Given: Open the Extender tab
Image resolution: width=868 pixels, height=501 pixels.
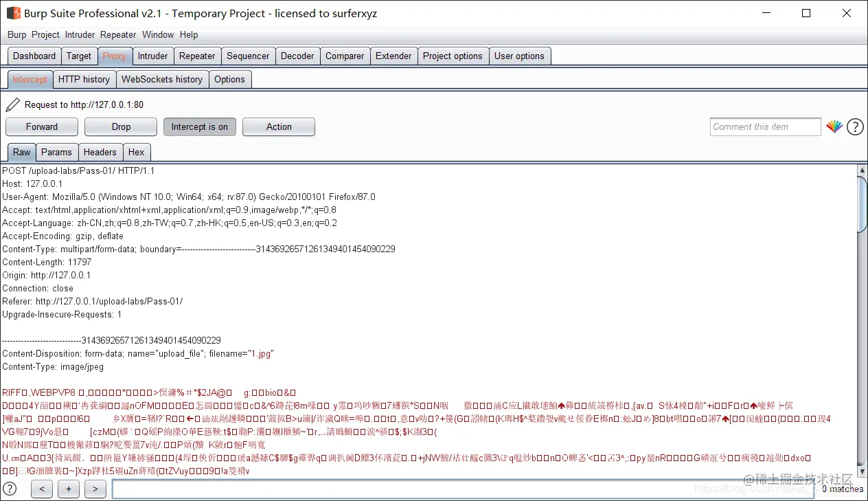Looking at the screenshot, I should coord(393,56).
